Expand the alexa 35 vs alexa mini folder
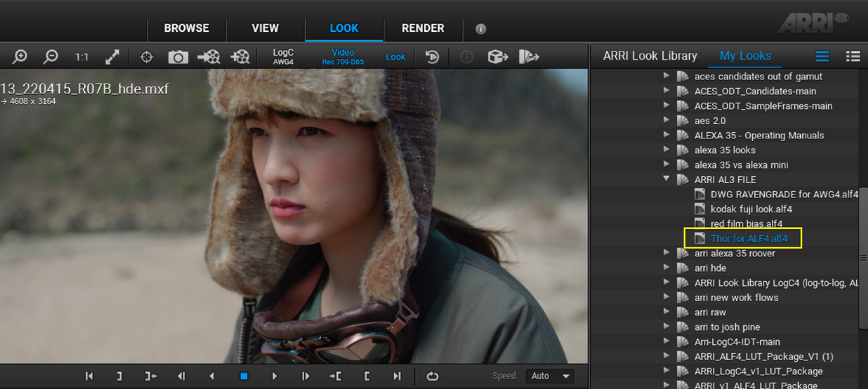 (667, 165)
